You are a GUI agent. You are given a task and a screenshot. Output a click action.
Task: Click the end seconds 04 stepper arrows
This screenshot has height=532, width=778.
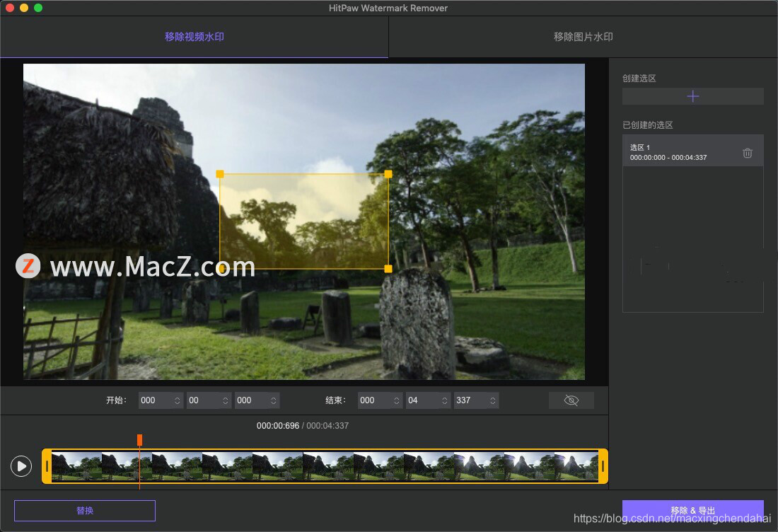[445, 400]
